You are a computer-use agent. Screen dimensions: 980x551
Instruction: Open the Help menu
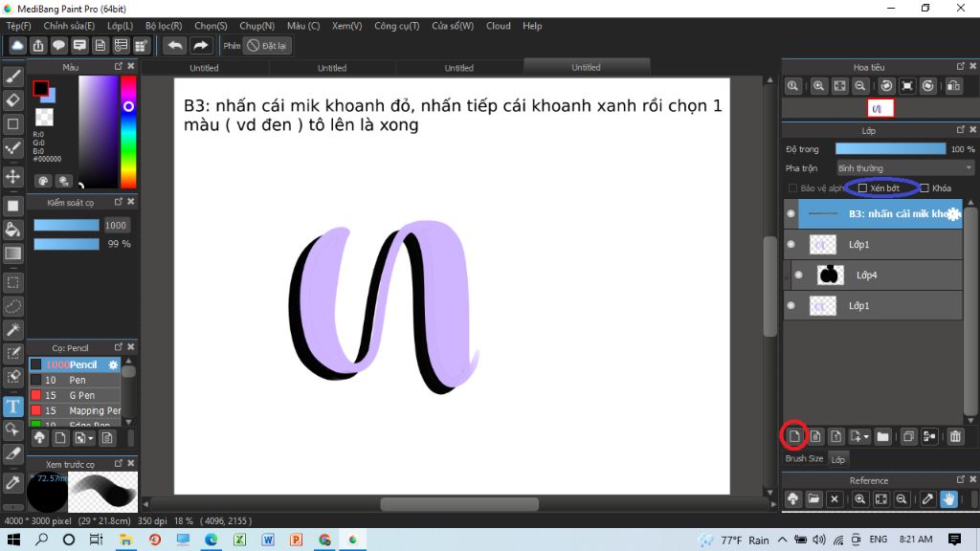click(x=532, y=26)
